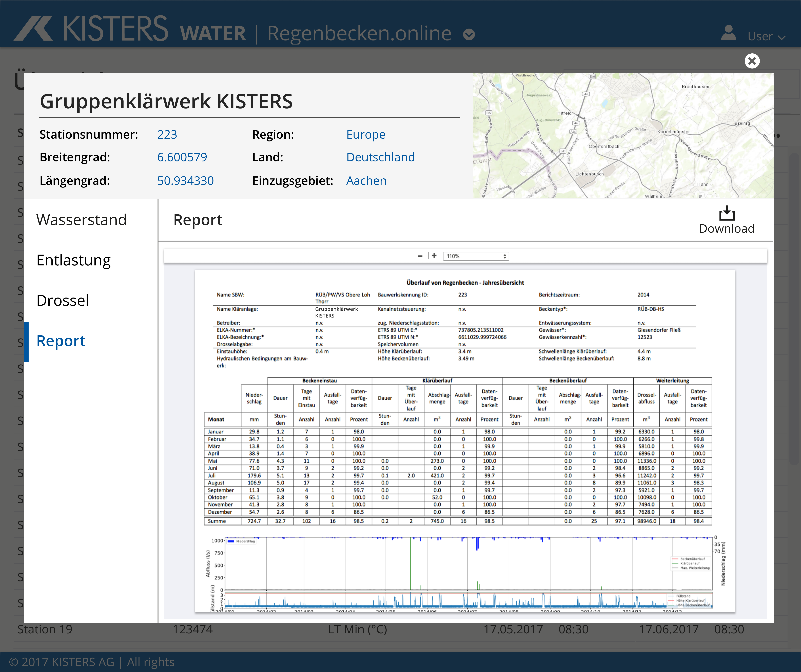Expand the Regegenbecken.online app switcher chevron
Image resolution: width=801 pixels, height=672 pixels.
[x=469, y=35]
